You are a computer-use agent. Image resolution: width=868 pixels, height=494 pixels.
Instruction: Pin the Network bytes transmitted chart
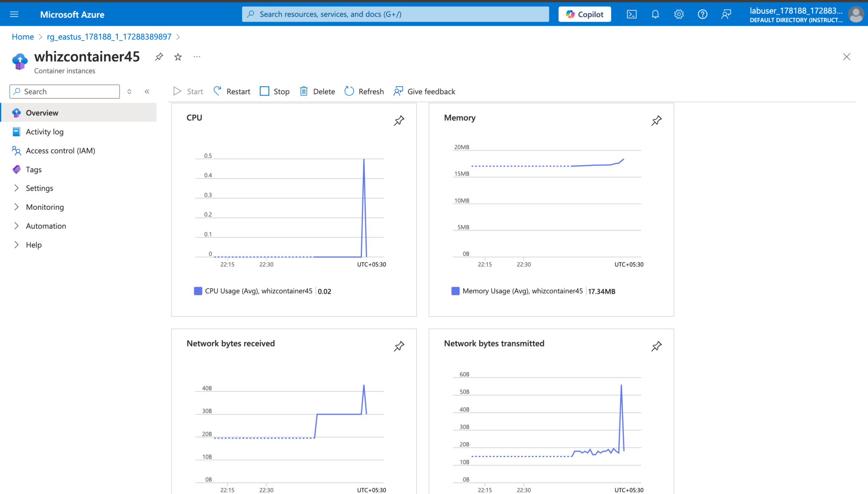coord(656,346)
